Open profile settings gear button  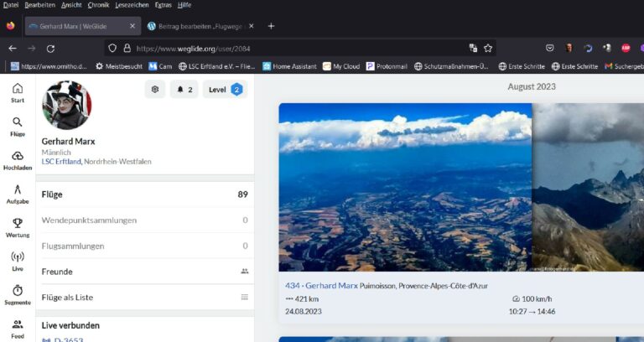point(155,89)
